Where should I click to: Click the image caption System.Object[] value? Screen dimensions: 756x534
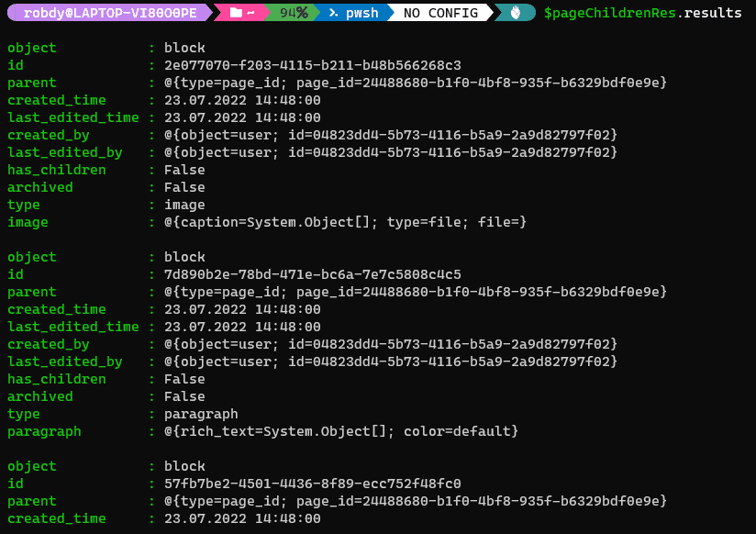pos(345,222)
